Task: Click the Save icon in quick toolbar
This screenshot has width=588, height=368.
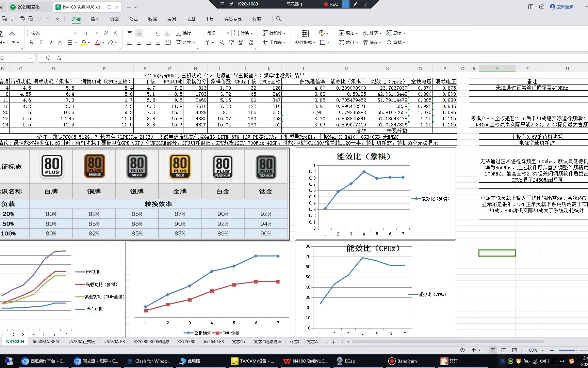Action: pyautogui.click(x=4, y=19)
